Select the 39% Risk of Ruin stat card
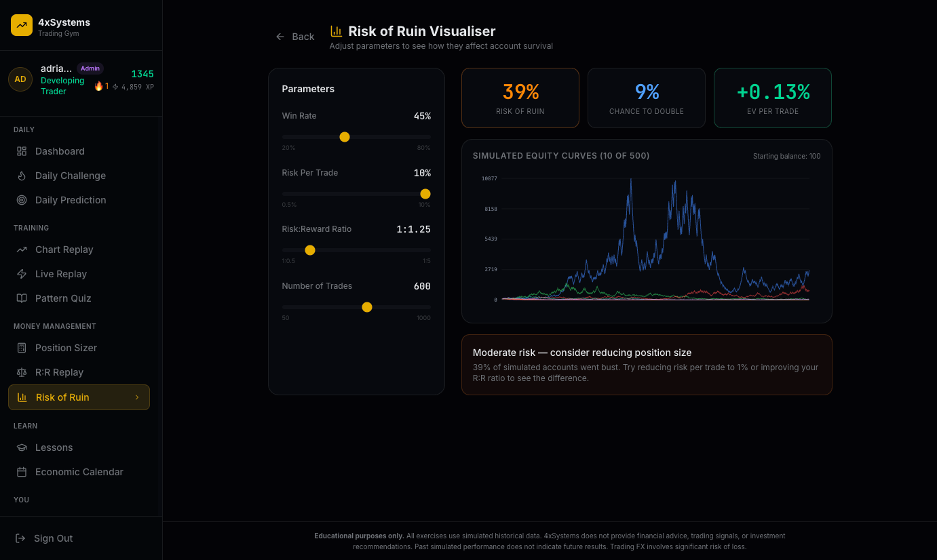 pyautogui.click(x=520, y=98)
